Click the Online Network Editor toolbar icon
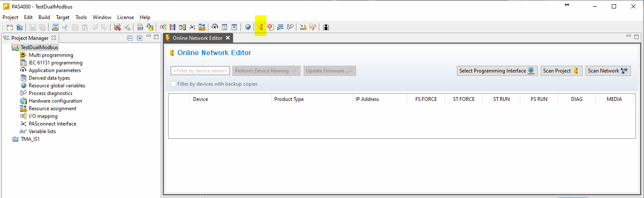This screenshot has height=198, width=644. point(261,27)
